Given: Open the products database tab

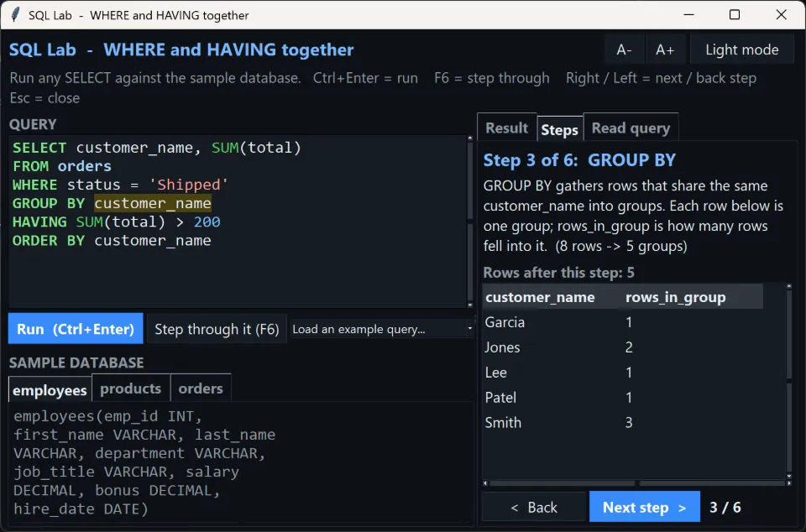Looking at the screenshot, I should 131,389.
